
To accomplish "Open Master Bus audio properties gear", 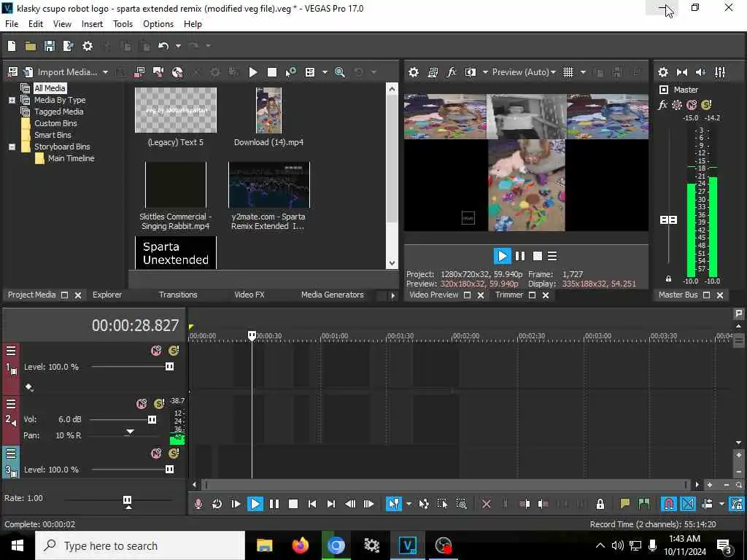I will tap(662, 72).
